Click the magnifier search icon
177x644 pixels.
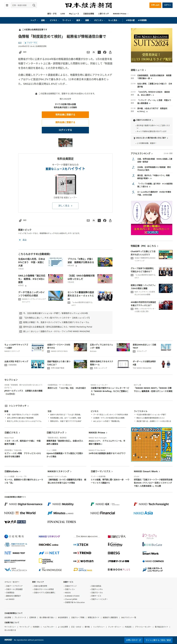34,5
